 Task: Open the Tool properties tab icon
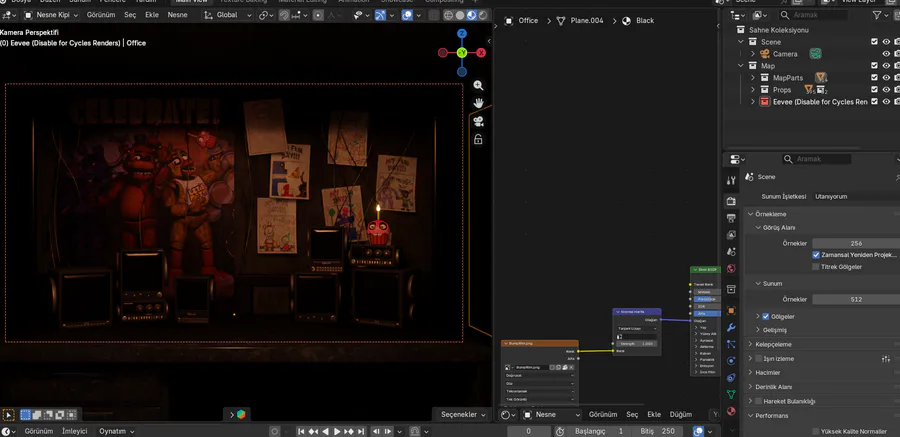(731, 180)
